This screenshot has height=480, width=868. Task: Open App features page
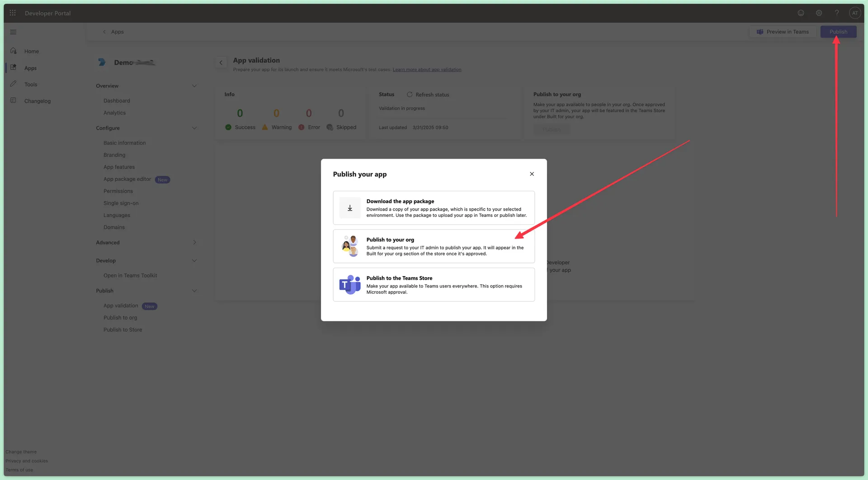(119, 167)
